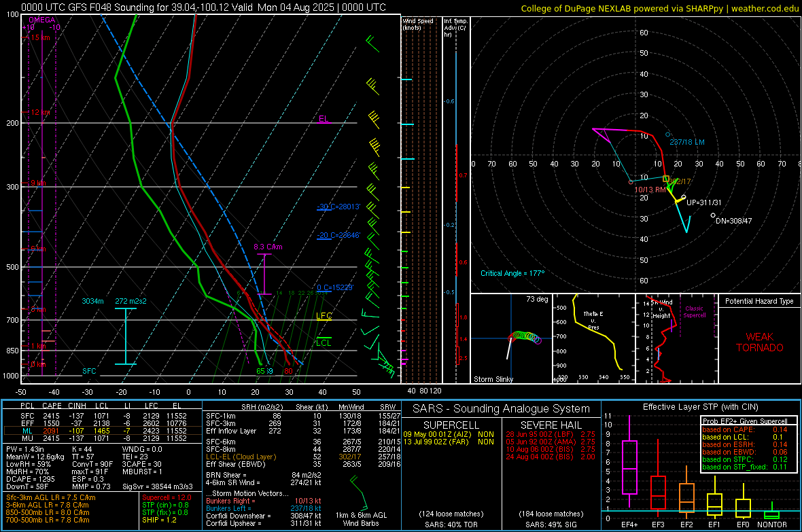802x532 pixels.
Task: Select the UP=311/31 Corfidi label
Action: pyautogui.click(x=704, y=202)
